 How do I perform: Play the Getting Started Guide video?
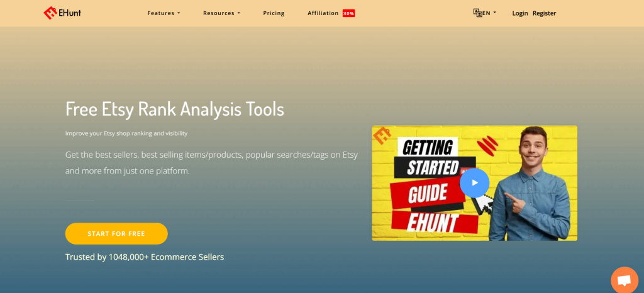click(474, 183)
